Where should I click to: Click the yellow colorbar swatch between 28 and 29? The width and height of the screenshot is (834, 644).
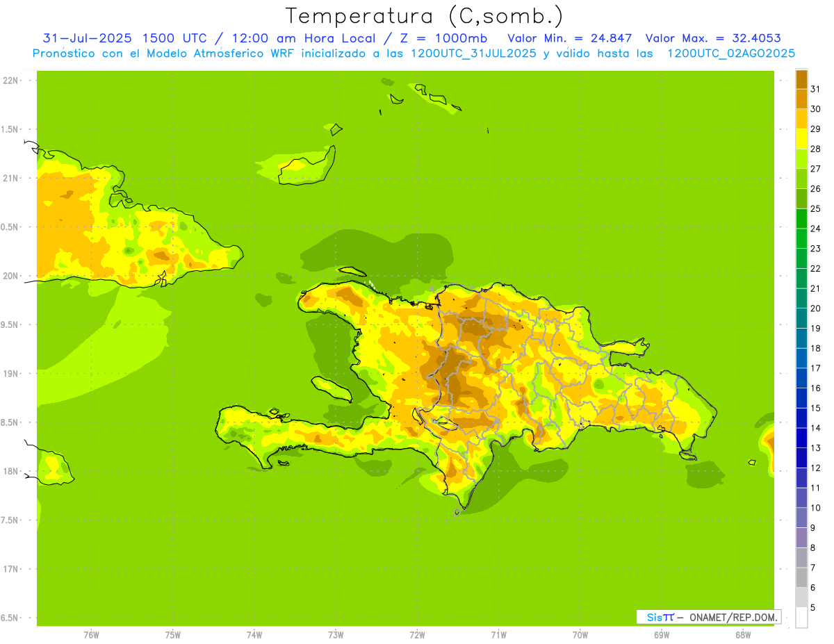801,138
